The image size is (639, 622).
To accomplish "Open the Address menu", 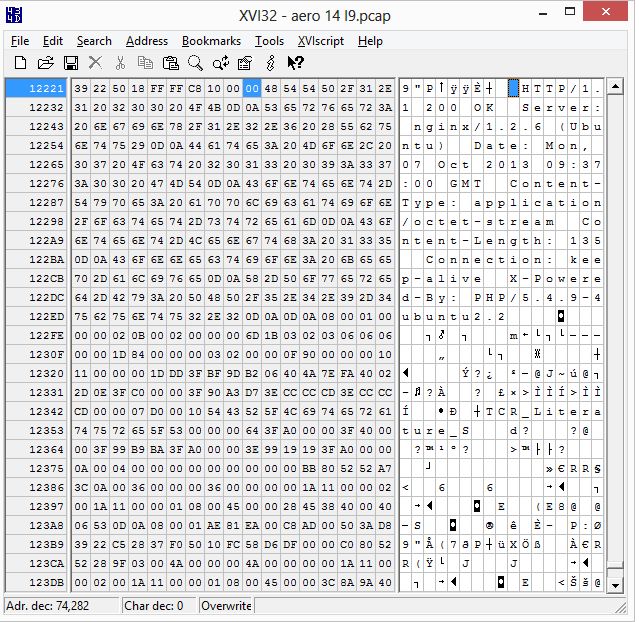I will point(147,41).
